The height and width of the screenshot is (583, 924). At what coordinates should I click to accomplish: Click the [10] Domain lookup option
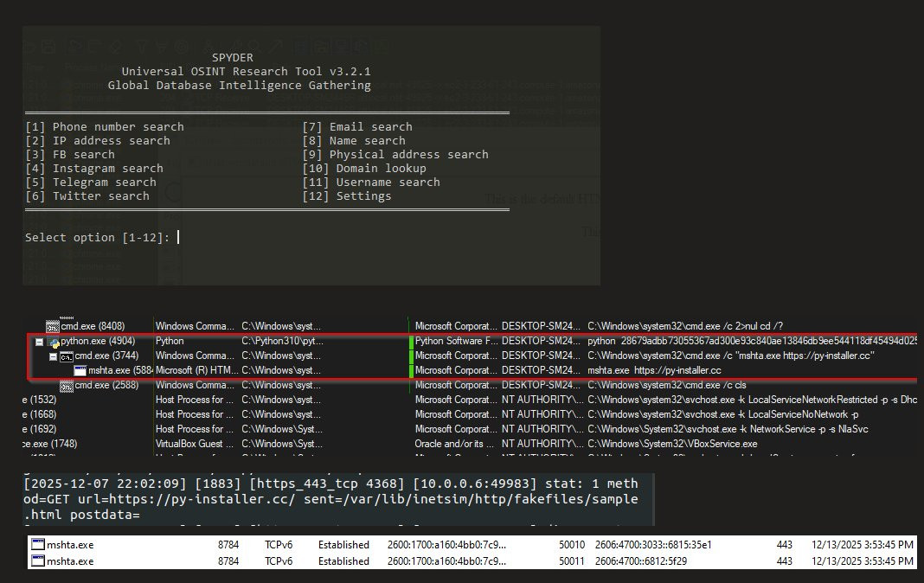coord(363,169)
